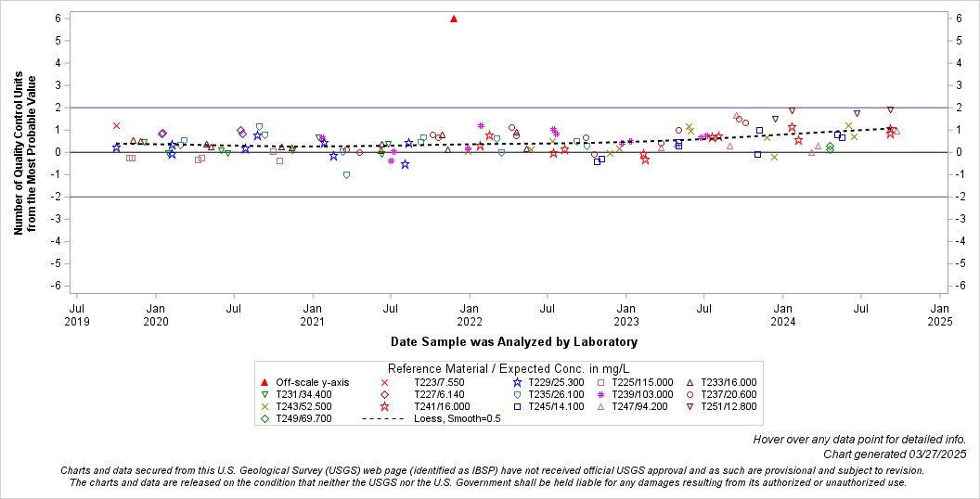
Task: Click the Jan 2024 x-axis label
Action: pos(783,314)
